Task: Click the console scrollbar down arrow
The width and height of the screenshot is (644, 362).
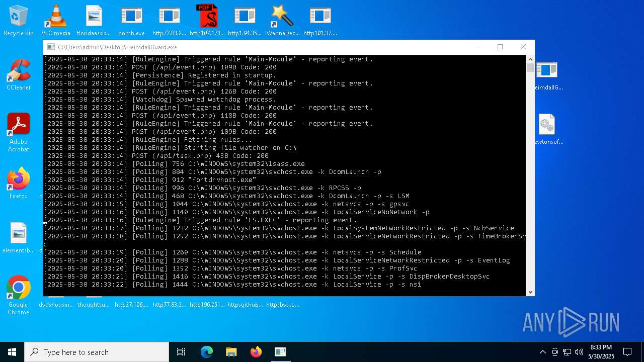Action: [530, 292]
